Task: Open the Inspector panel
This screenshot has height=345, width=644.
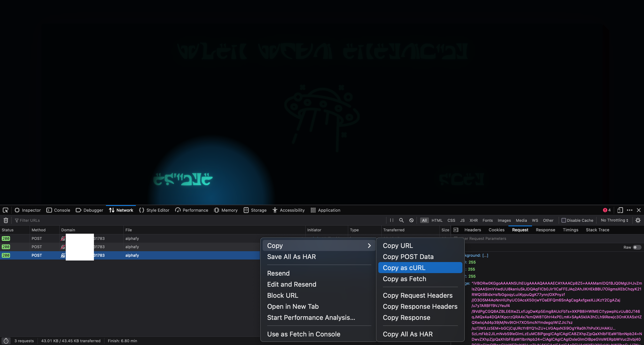Action: [28, 210]
